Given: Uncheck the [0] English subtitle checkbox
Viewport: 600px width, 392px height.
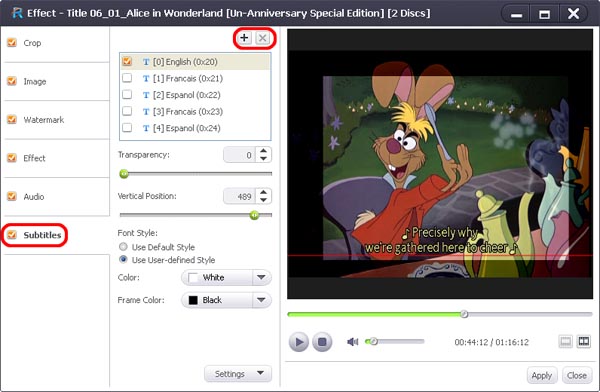Looking at the screenshot, I should pos(127,61).
